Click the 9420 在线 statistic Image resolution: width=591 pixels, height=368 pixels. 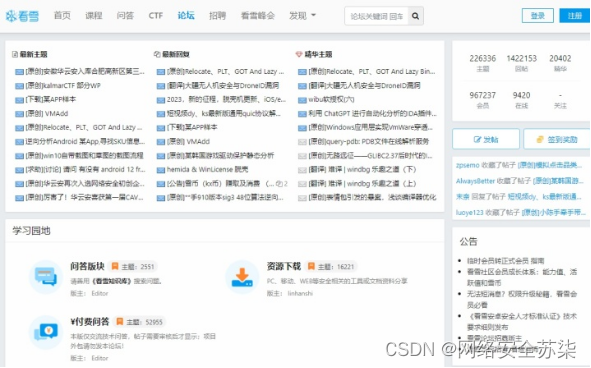tap(521, 100)
